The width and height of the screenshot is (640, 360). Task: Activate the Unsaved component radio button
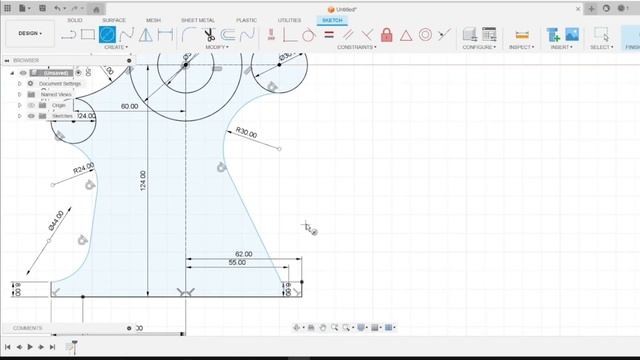78,73
